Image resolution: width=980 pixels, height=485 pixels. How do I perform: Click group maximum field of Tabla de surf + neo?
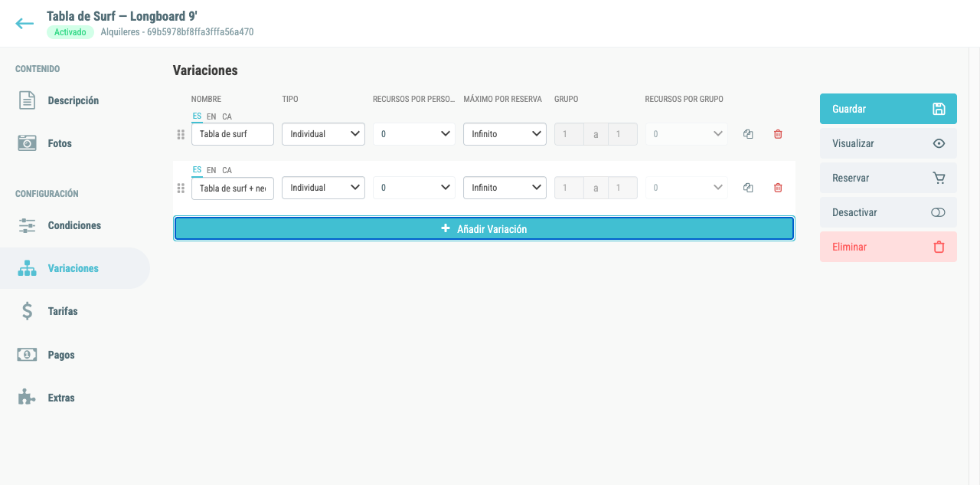point(622,188)
